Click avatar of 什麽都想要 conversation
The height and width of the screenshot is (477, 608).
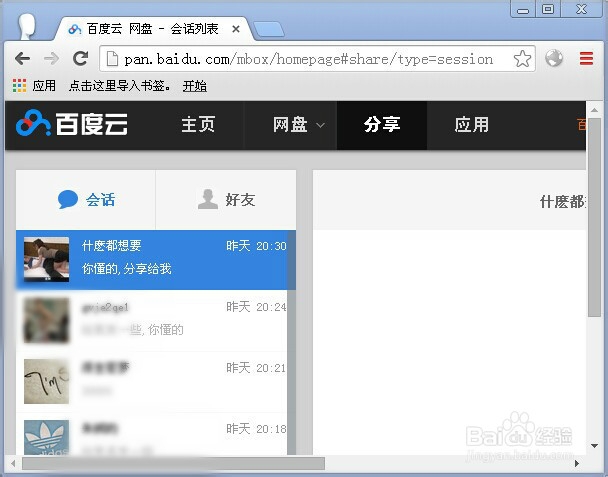click(47, 259)
